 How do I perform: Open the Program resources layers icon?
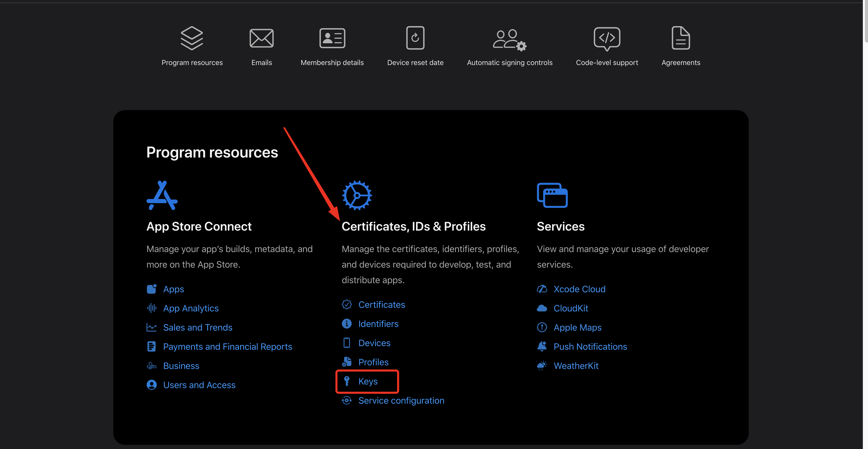click(192, 38)
